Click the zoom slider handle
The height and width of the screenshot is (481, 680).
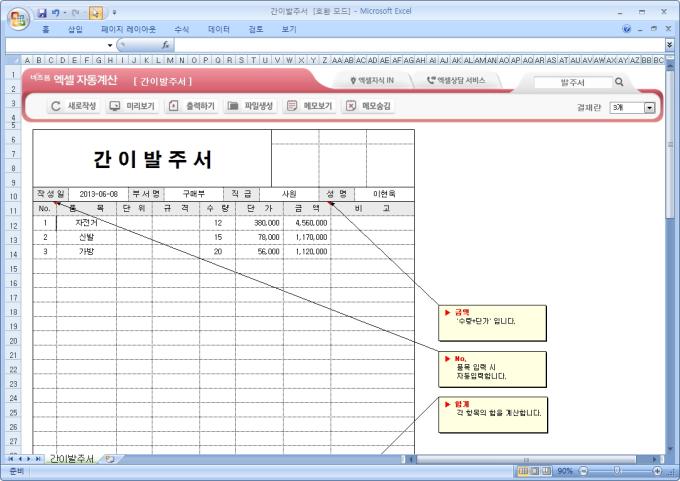click(617, 471)
